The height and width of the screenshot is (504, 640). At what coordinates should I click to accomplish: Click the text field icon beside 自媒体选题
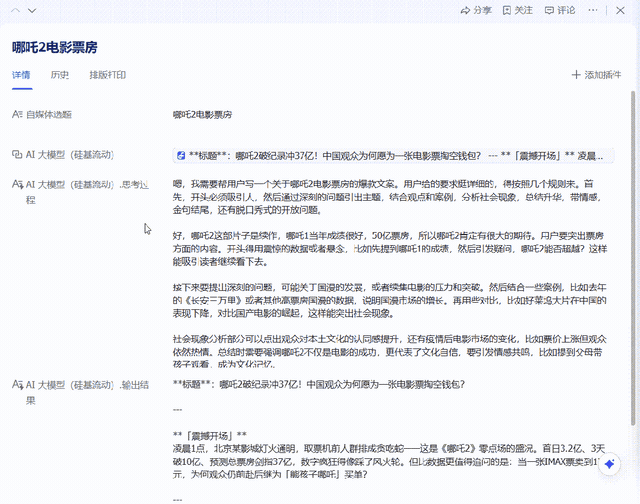coord(17,114)
